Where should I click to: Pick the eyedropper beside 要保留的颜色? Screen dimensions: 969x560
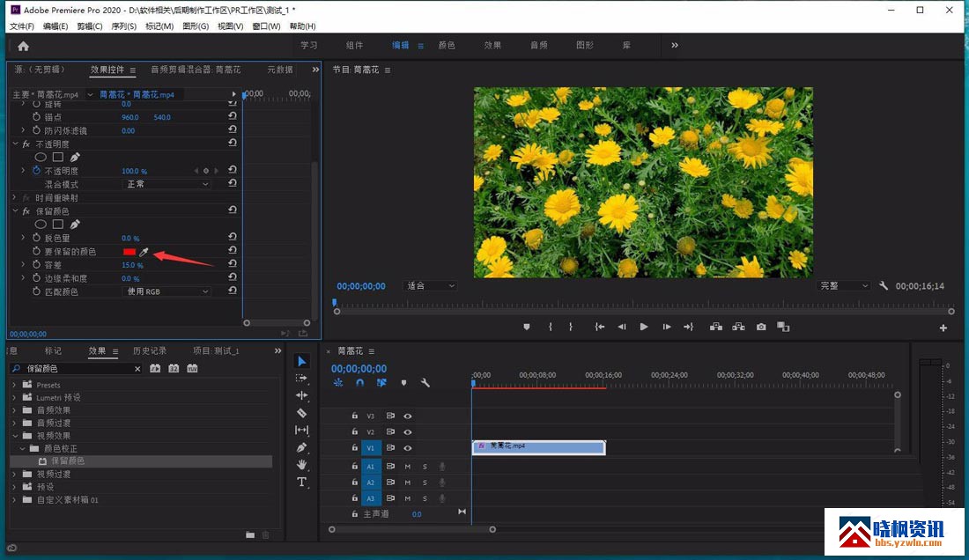(144, 252)
